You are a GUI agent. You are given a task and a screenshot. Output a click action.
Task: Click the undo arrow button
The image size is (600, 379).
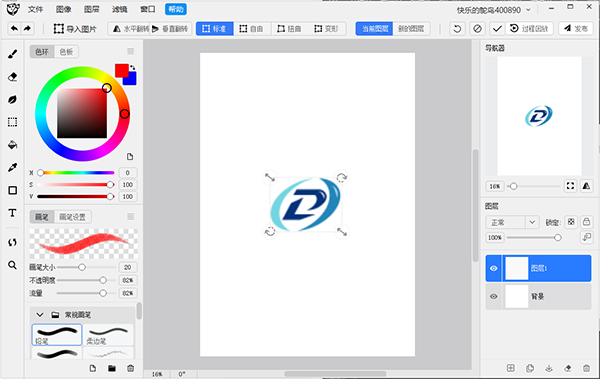click(14, 28)
